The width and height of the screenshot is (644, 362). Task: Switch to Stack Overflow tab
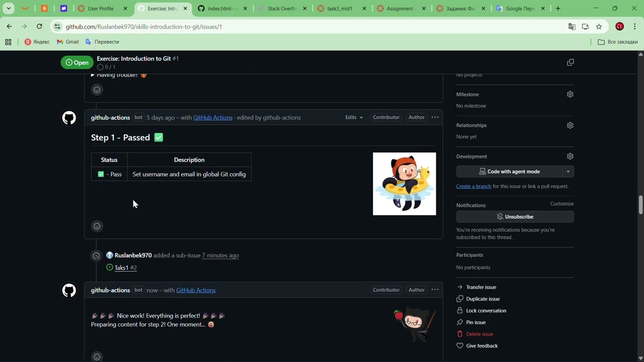tap(282, 9)
